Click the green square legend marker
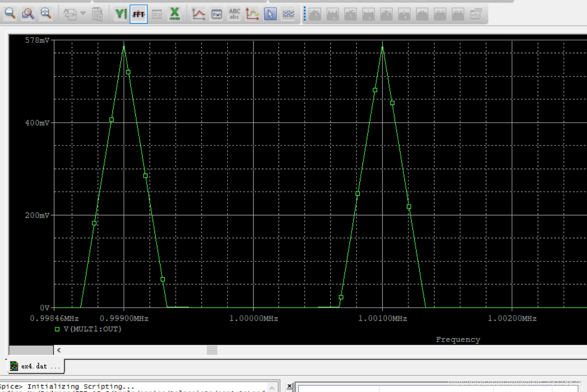Image resolution: width=587 pixels, height=392 pixels. (x=57, y=329)
